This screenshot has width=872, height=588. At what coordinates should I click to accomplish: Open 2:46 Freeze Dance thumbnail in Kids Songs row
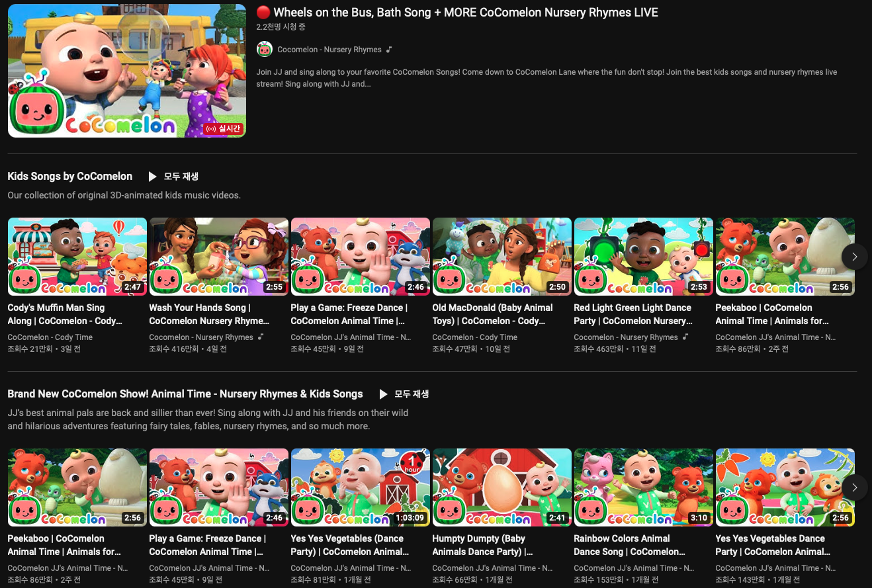(x=361, y=257)
